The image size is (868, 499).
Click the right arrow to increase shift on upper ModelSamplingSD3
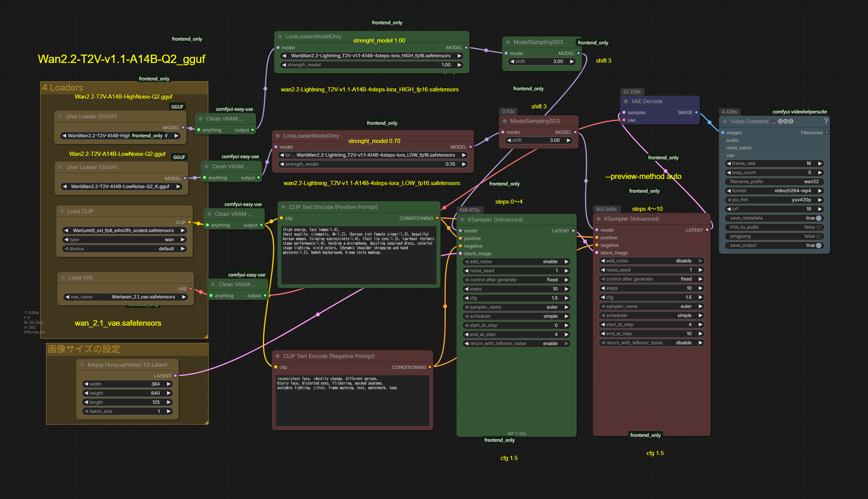pyautogui.click(x=572, y=61)
